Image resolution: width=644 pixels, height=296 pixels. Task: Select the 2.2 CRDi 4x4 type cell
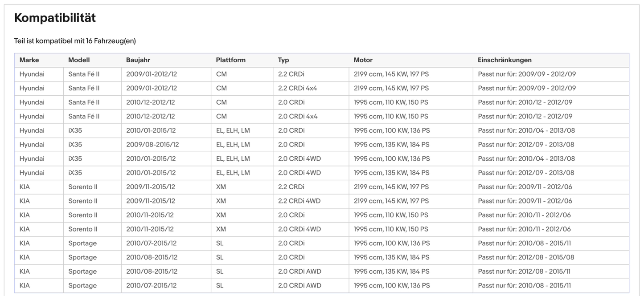tap(297, 88)
